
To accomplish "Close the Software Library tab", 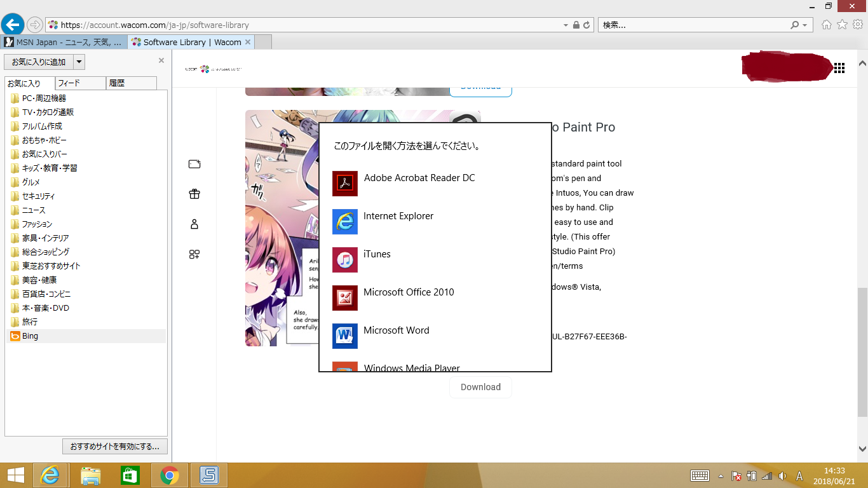I will (x=248, y=43).
